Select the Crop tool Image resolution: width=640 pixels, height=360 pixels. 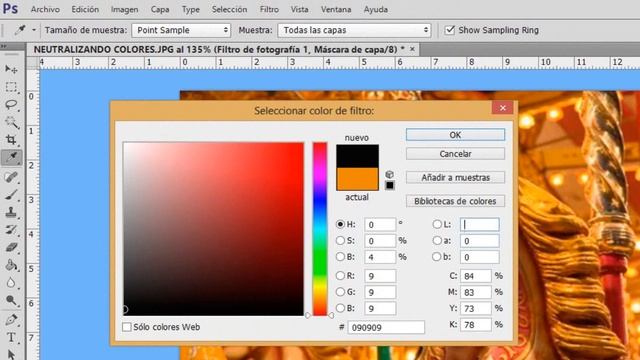point(11,140)
